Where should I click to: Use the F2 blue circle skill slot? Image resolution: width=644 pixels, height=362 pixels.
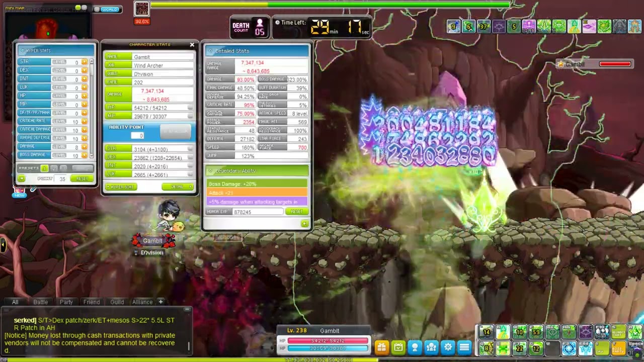569,348
